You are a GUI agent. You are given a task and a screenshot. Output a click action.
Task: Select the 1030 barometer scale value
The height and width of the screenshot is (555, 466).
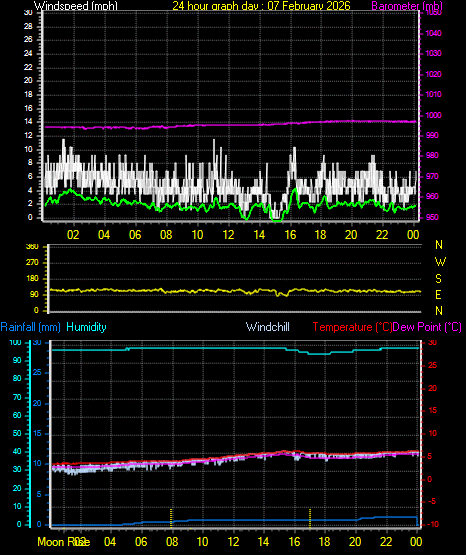pyautogui.click(x=433, y=53)
